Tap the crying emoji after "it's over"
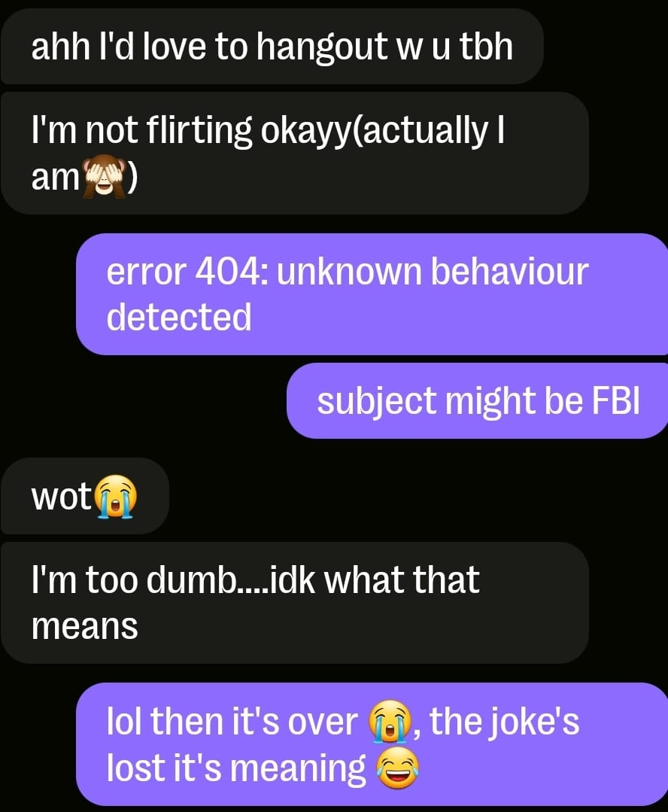668x812 pixels. (390, 722)
